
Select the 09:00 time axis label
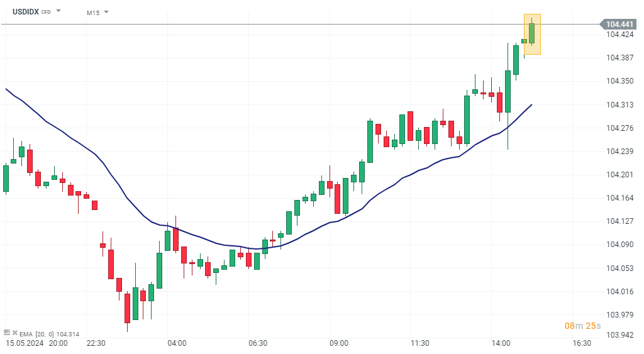point(339,343)
